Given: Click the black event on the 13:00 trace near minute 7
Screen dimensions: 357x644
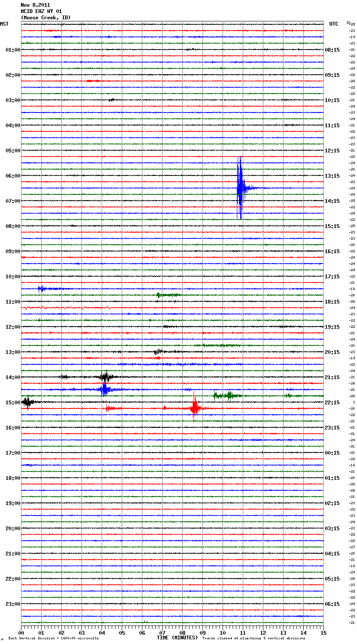Looking at the screenshot, I should click(159, 352).
